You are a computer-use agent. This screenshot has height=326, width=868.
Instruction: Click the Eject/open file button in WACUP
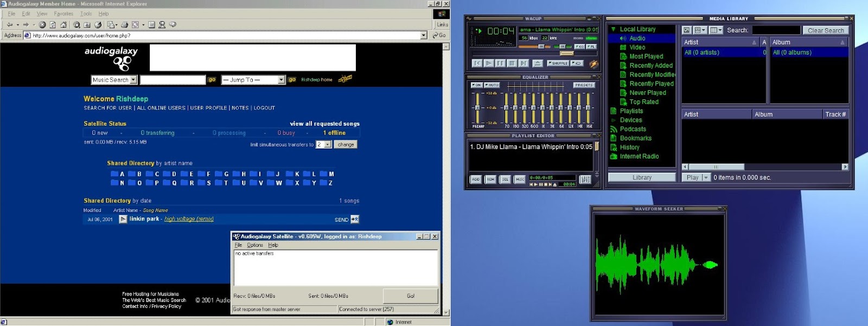537,63
